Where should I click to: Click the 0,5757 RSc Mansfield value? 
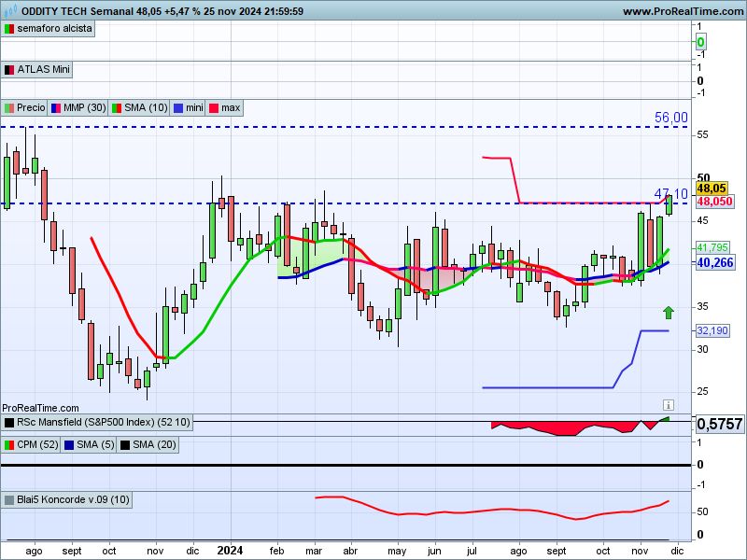pyautogui.click(x=719, y=424)
